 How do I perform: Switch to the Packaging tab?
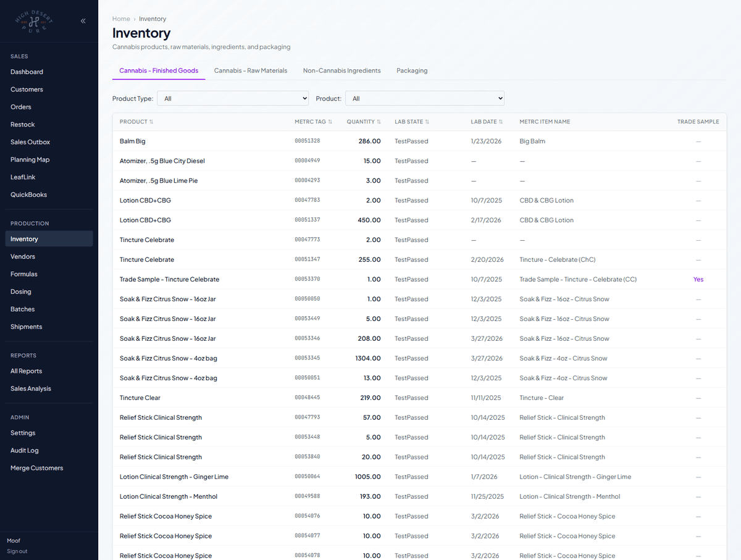pyautogui.click(x=412, y=70)
